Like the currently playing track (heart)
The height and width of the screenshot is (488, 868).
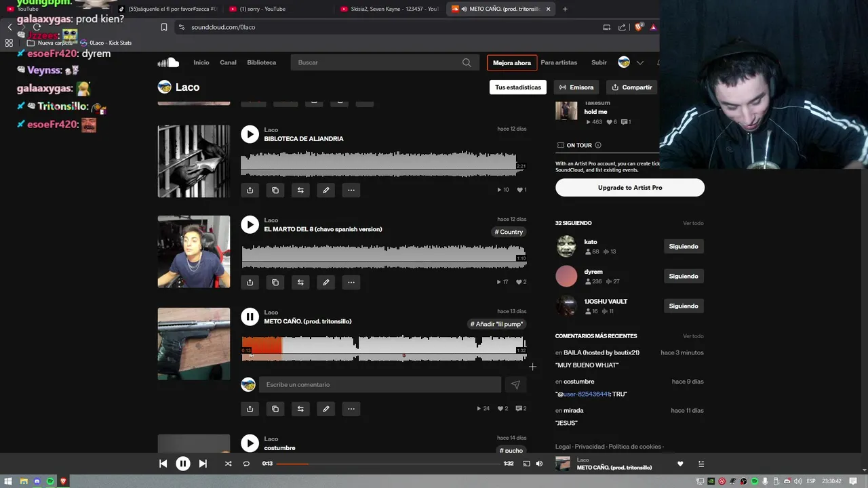pyautogui.click(x=680, y=464)
